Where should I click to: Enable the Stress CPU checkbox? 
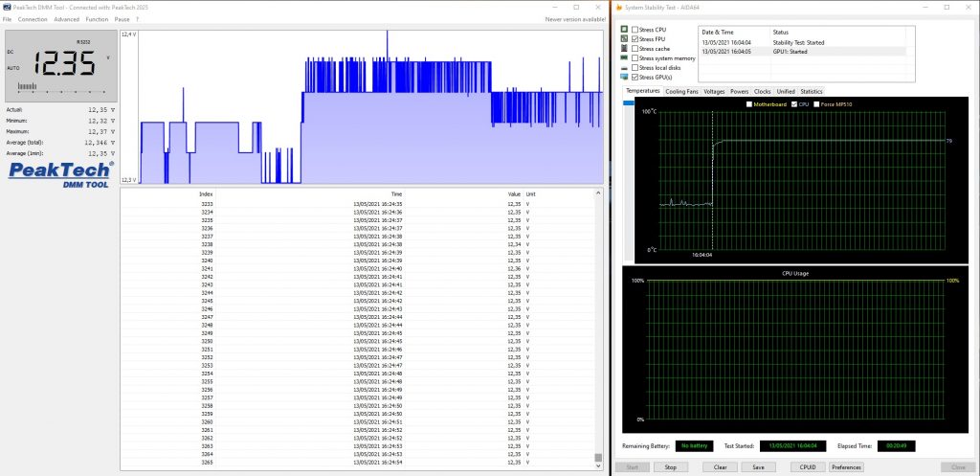click(635, 30)
